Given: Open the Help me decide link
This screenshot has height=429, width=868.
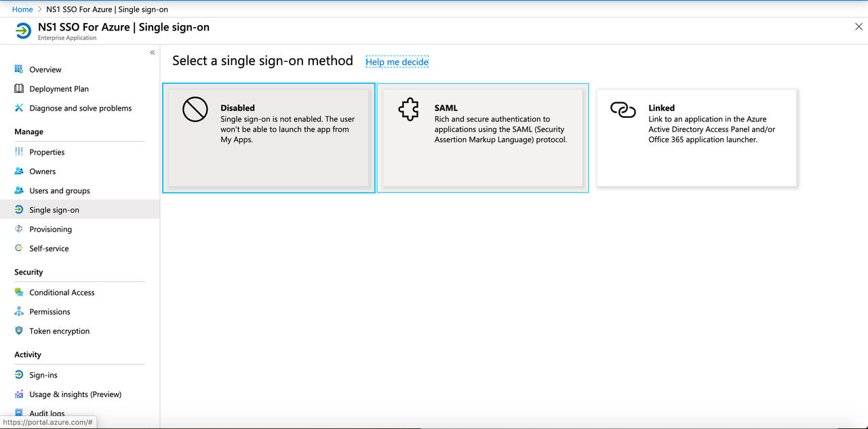Looking at the screenshot, I should click(397, 62).
